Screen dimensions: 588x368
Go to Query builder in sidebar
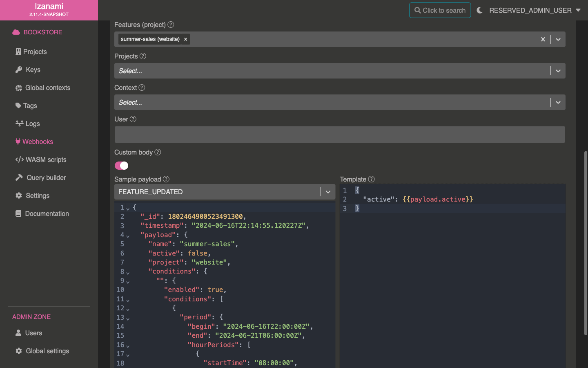click(46, 177)
